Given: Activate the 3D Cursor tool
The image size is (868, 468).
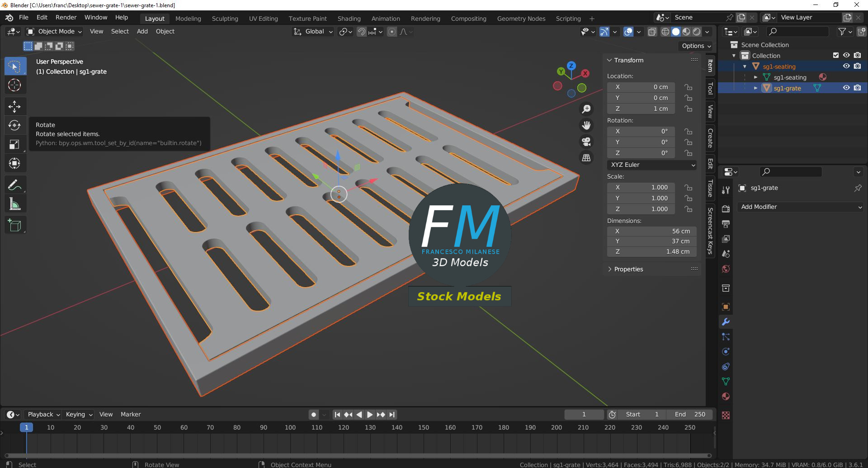Looking at the screenshot, I should [14, 85].
